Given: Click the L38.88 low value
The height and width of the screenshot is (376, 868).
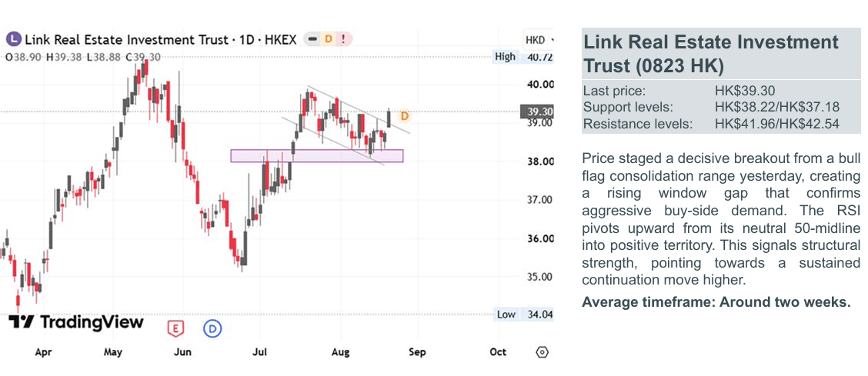Looking at the screenshot, I should point(104,57).
